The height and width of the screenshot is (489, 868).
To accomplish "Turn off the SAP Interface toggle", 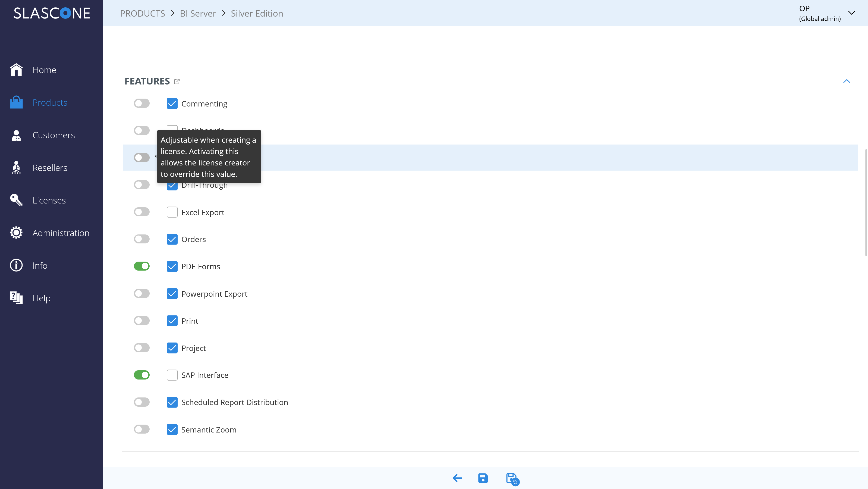I will point(141,375).
